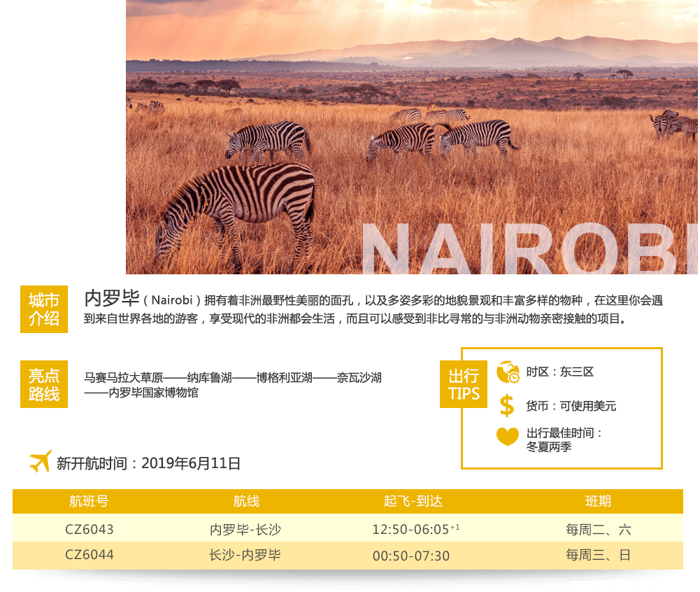Click the yellow heart icon
The width and height of the screenshot is (700, 592).
(508, 437)
